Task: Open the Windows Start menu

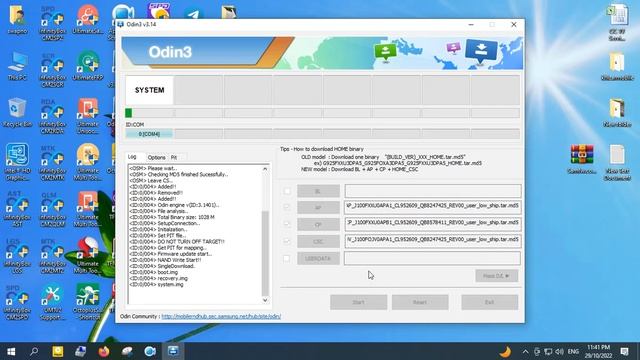Action: point(11,351)
